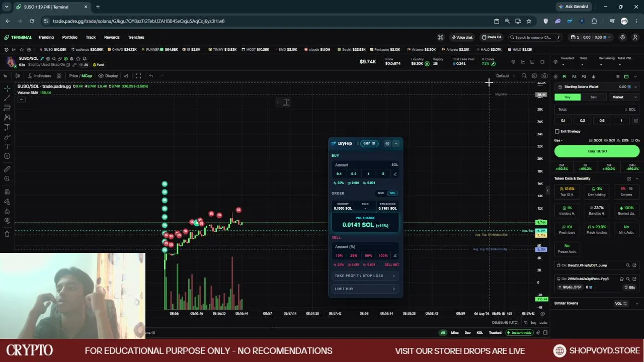Toggle the Display eye option
644x362 pixels.
108,76
